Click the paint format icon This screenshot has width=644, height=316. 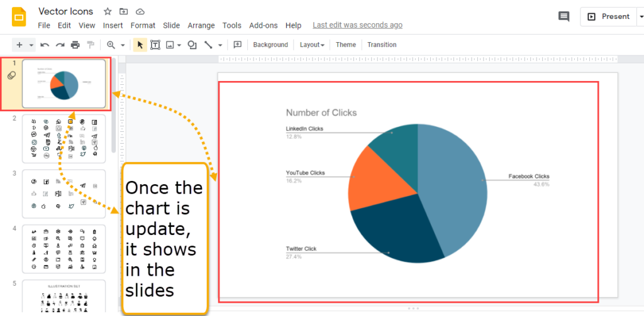coord(91,45)
